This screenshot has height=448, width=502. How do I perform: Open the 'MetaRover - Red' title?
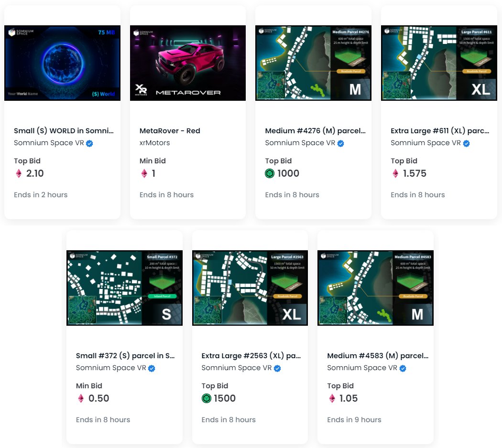point(170,131)
